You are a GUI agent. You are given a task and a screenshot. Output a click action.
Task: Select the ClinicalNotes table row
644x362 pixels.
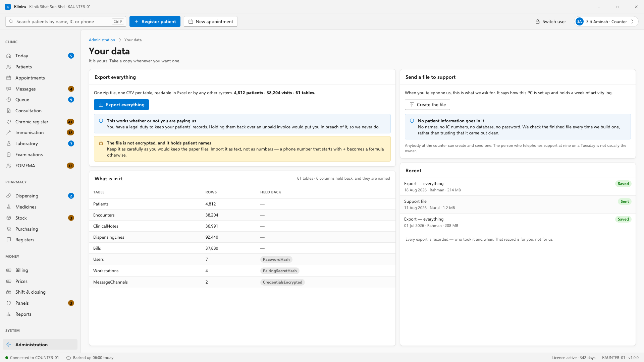click(x=242, y=226)
